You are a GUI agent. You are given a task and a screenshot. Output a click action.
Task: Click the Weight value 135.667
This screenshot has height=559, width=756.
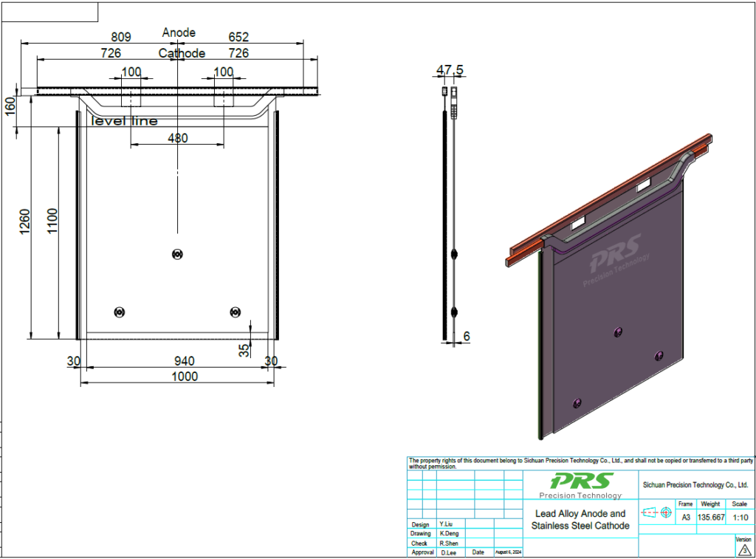712,518
